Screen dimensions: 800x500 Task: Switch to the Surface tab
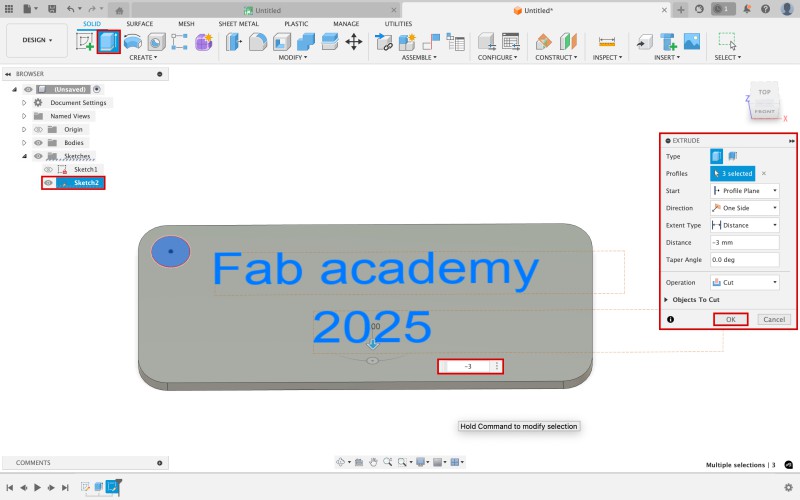(139, 23)
